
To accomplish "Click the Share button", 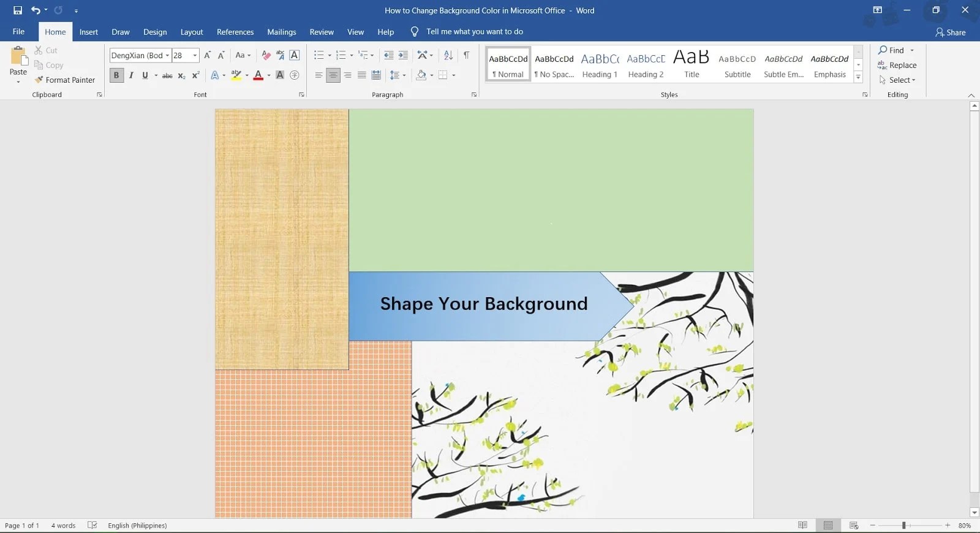I will pos(950,32).
